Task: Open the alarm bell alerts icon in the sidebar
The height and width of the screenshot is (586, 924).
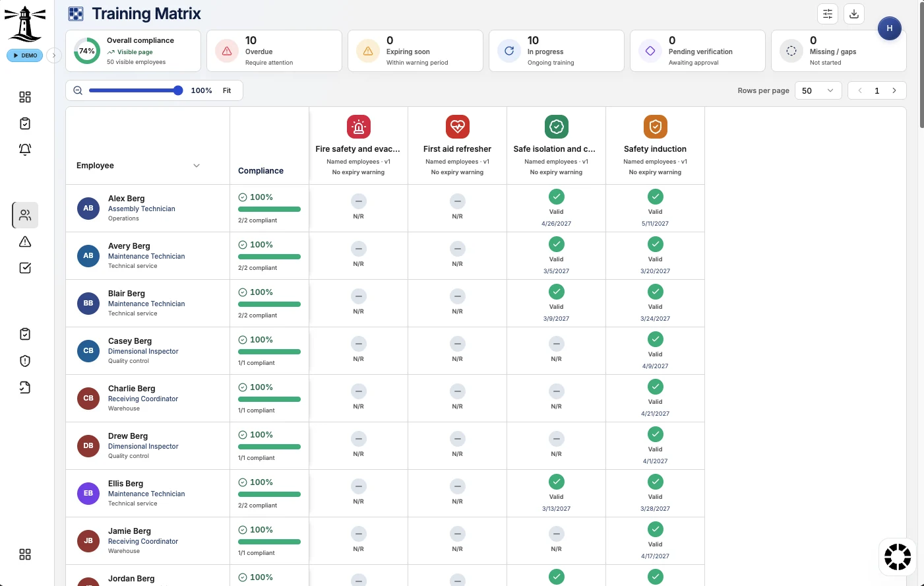Action: pyautogui.click(x=25, y=149)
